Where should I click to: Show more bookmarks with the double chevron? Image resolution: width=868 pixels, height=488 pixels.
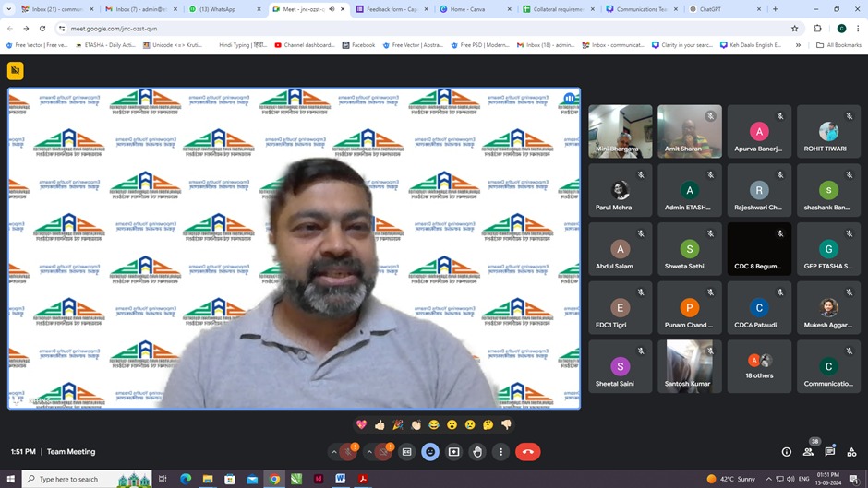(798, 45)
